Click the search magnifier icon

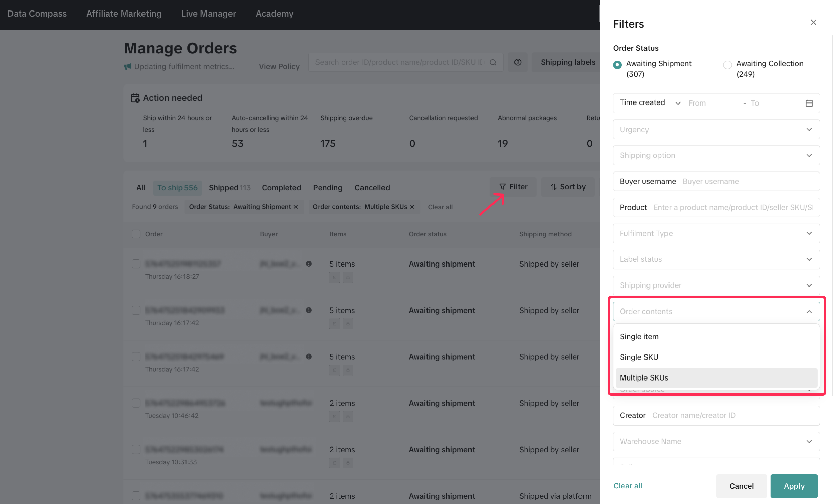pyautogui.click(x=493, y=62)
